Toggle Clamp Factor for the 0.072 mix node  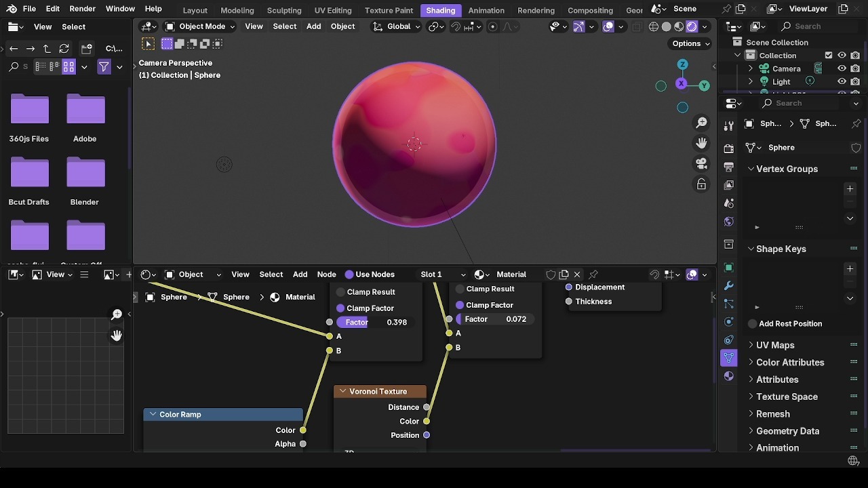(x=460, y=305)
